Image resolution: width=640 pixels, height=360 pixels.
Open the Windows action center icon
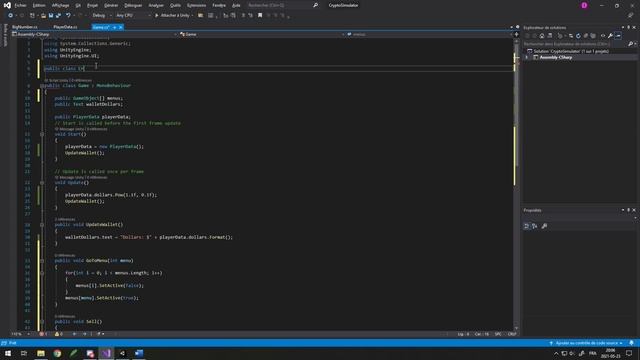(x=630, y=353)
